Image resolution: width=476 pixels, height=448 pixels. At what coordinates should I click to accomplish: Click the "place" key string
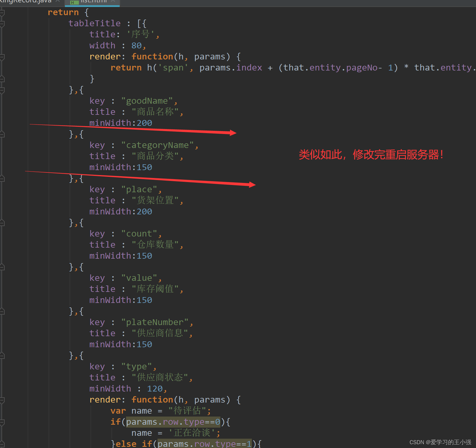point(139,189)
